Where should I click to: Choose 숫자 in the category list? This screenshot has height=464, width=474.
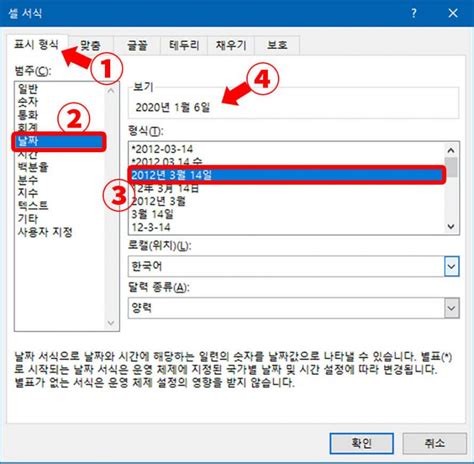point(28,102)
